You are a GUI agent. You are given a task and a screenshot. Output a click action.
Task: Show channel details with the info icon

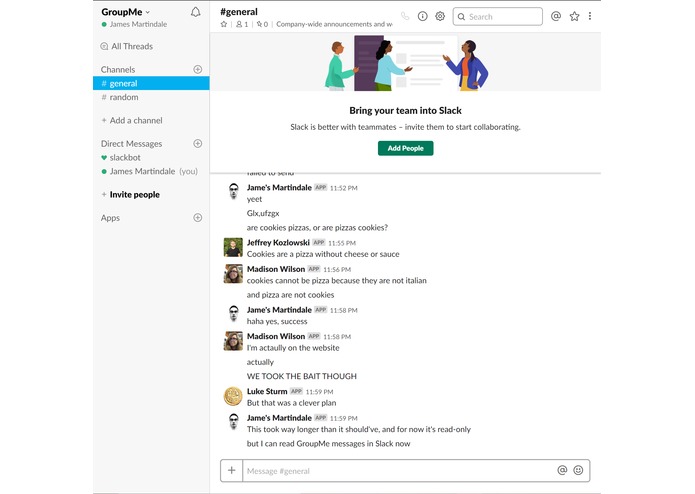pos(422,16)
